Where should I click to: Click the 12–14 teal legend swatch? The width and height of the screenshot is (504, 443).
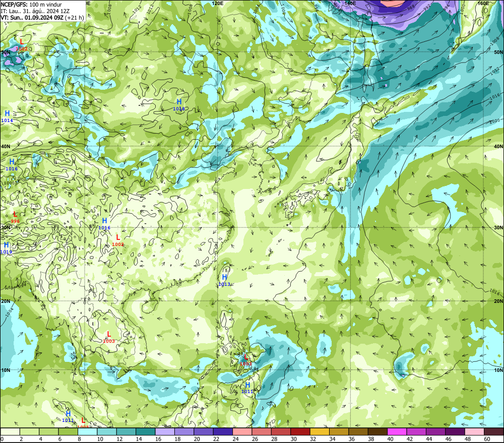(x=126, y=431)
